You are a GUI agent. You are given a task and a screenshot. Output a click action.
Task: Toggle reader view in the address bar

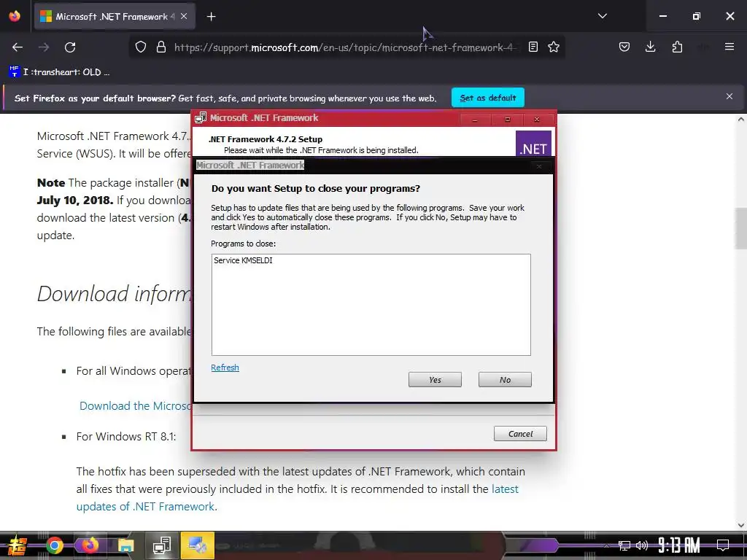point(533,47)
